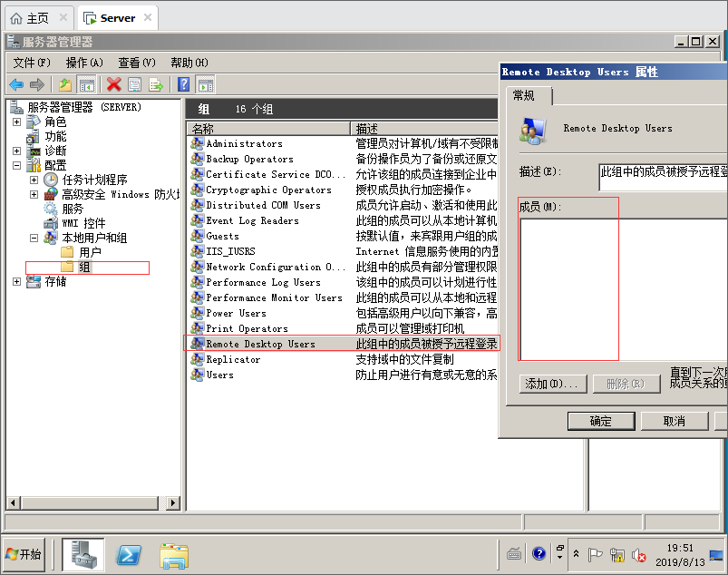The image size is (728, 575).
Task: Open PowerShell from the taskbar
Action: [130, 554]
